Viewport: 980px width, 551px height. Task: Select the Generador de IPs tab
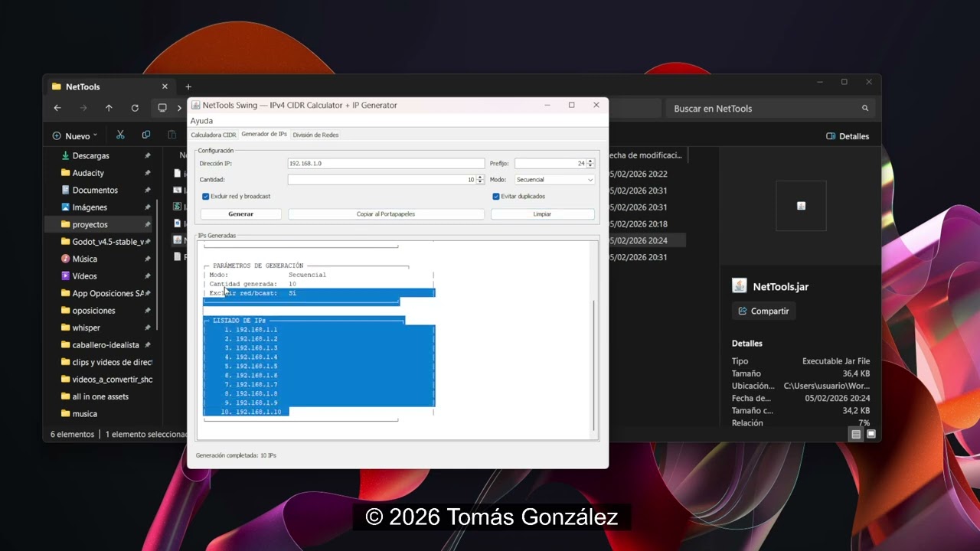[264, 134]
